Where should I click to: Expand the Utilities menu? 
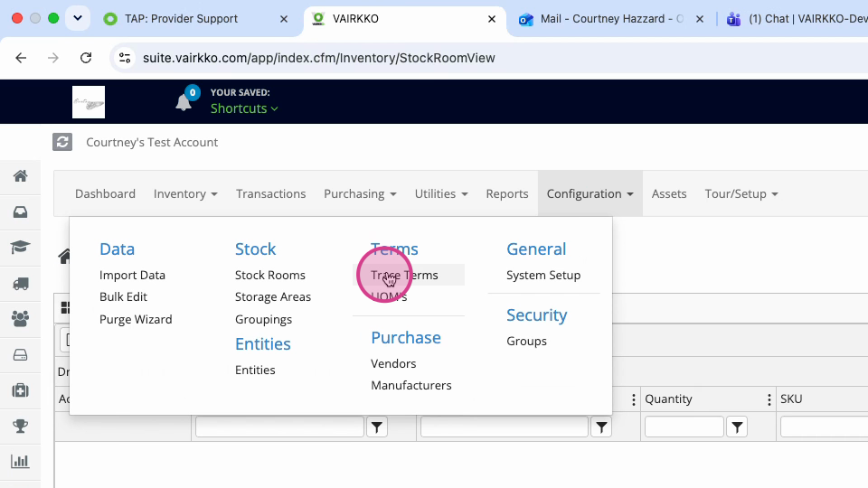click(x=441, y=193)
